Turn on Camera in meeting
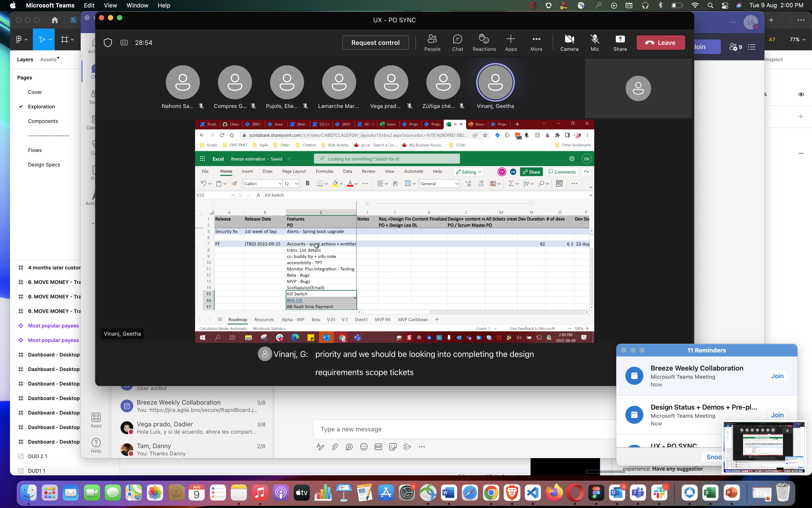Screen dimensions: 812x508 coord(569,43)
